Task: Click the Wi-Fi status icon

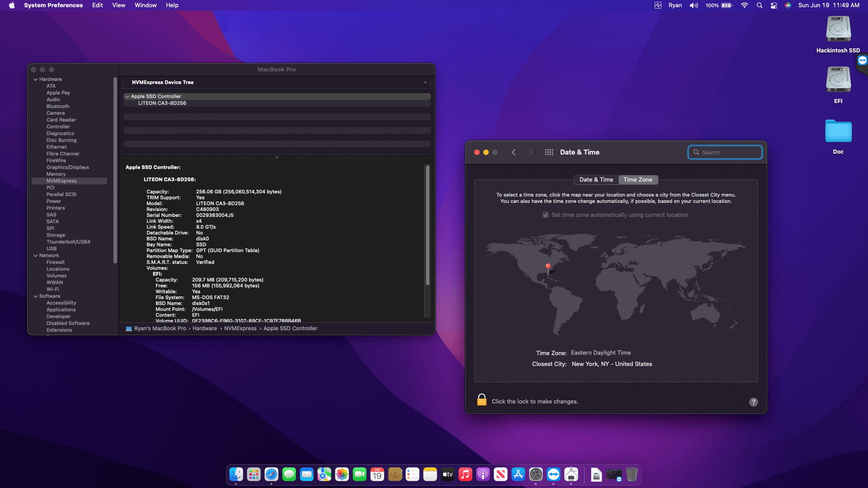Action: [x=744, y=5]
